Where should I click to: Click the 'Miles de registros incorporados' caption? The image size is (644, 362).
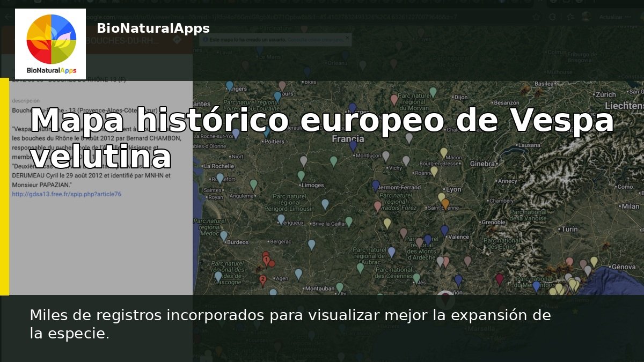(290, 324)
